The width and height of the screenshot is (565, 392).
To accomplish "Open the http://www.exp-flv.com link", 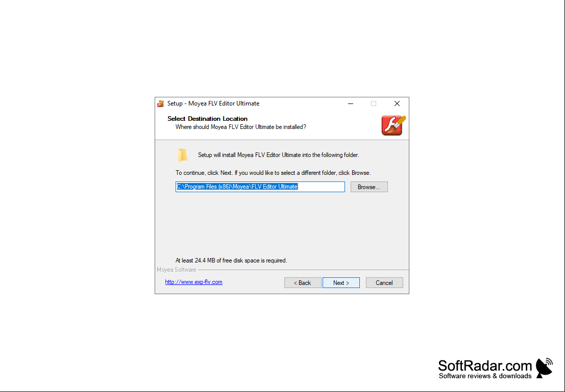I will pyautogui.click(x=193, y=282).
